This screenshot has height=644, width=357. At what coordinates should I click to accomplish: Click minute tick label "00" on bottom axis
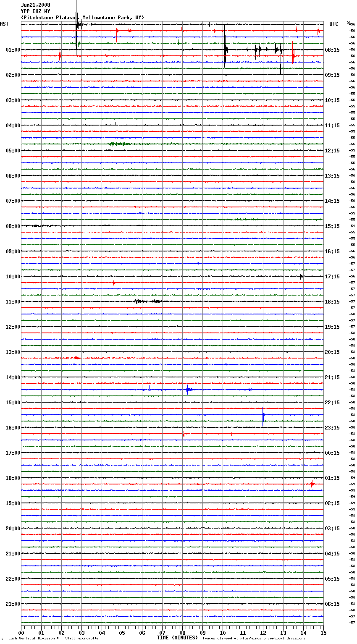(21, 633)
